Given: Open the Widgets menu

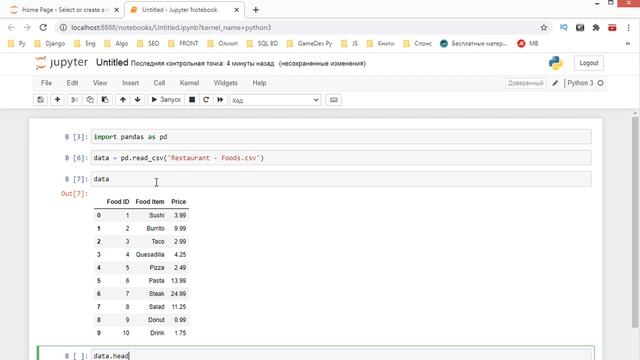Looking at the screenshot, I should [x=226, y=83].
